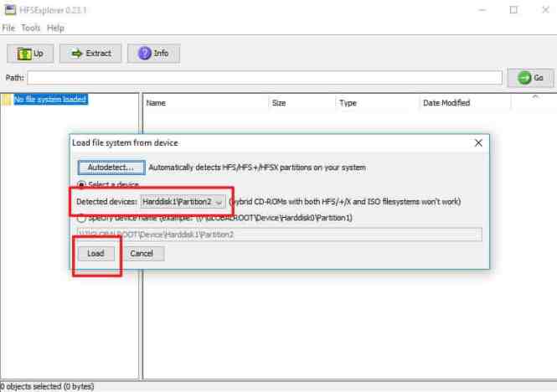The height and width of the screenshot is (392, 557).
Task: Minimize the HFSExplorer window
Action: (x=482, y=10)
